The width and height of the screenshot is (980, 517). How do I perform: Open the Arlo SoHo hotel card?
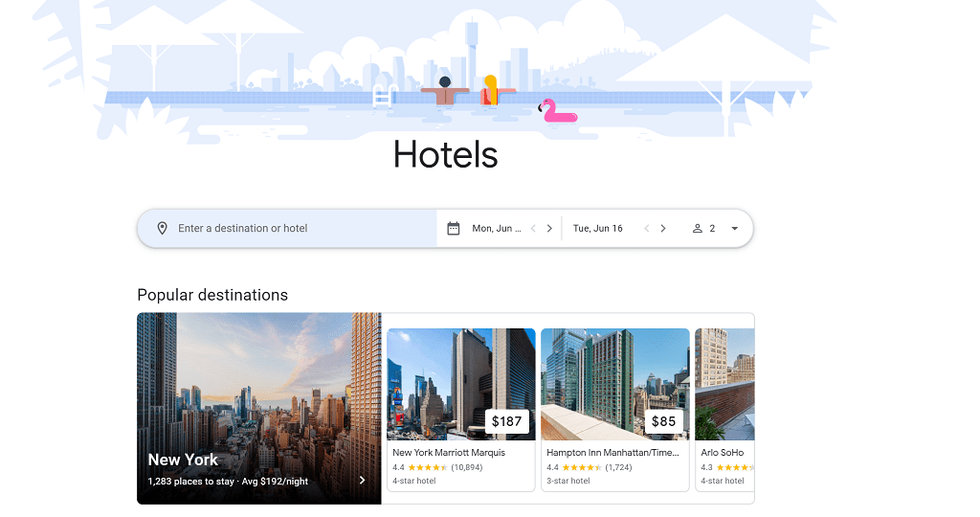725,410
